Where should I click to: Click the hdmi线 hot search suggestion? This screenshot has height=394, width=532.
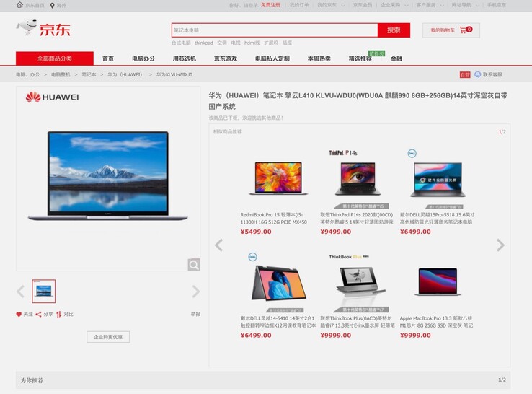point(252,43)
